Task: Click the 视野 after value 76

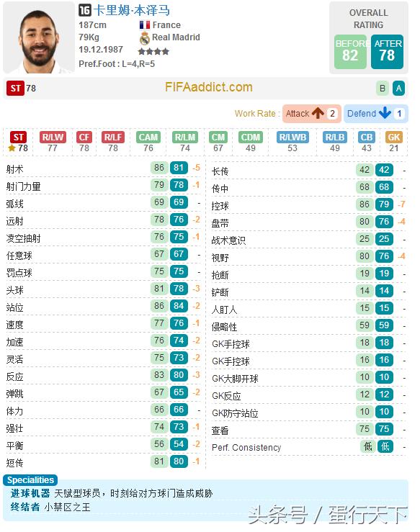Action: tap(384, 256)
